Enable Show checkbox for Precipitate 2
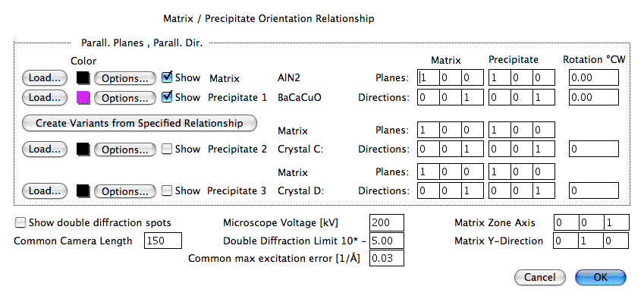 click(x=167, y=149)
